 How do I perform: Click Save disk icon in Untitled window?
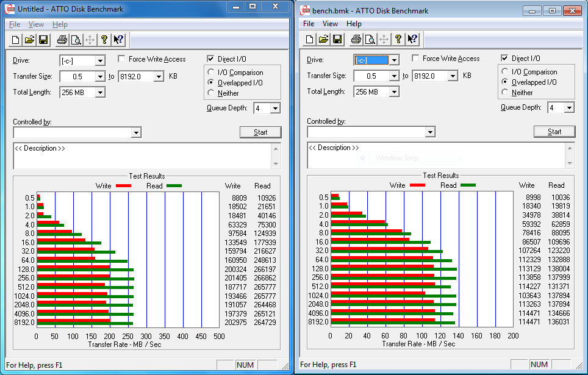tap(43, 40)
